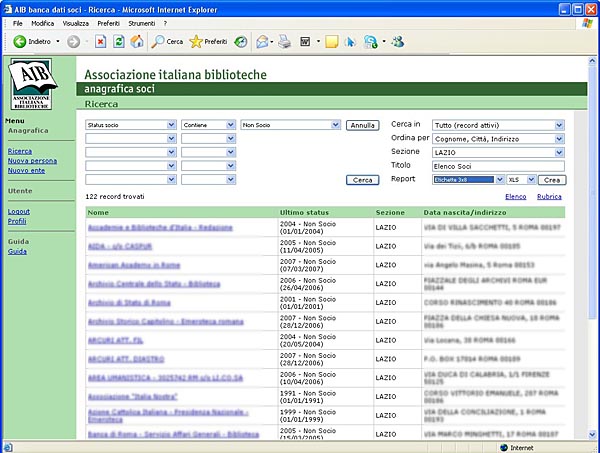This screenshot has height=453, width=600.
Task: Open the Visualizza menu
Action: (76, 23)
